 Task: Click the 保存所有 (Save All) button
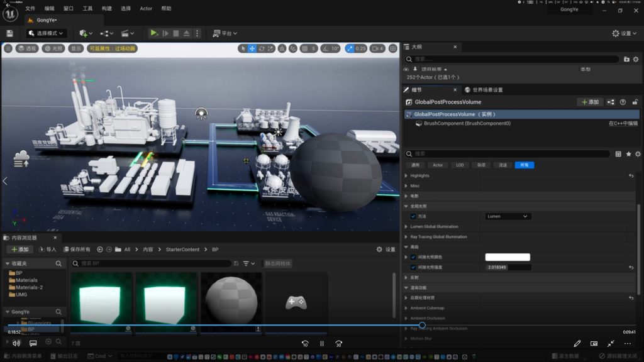click(76, 250)
